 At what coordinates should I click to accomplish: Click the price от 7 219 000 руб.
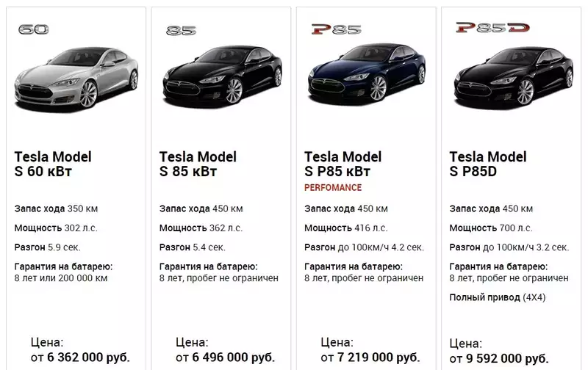pyautogui.click(x=370, y=358)
